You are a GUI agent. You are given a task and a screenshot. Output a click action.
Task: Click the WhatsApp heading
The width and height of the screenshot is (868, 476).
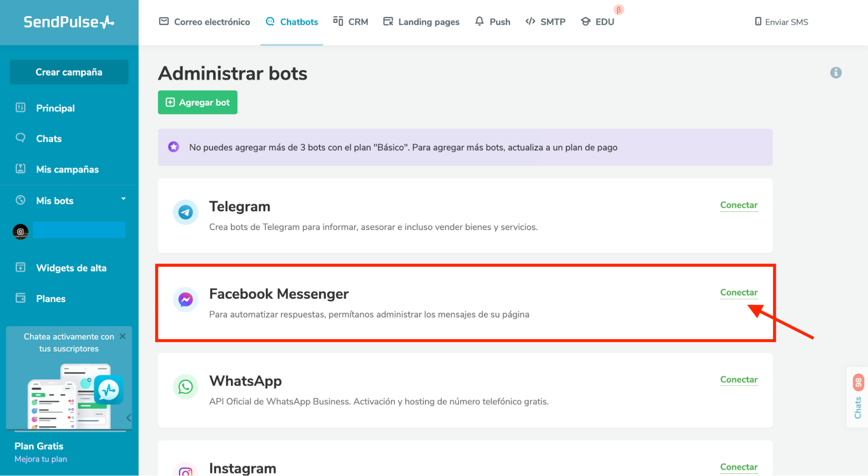[x=245, y=381]
